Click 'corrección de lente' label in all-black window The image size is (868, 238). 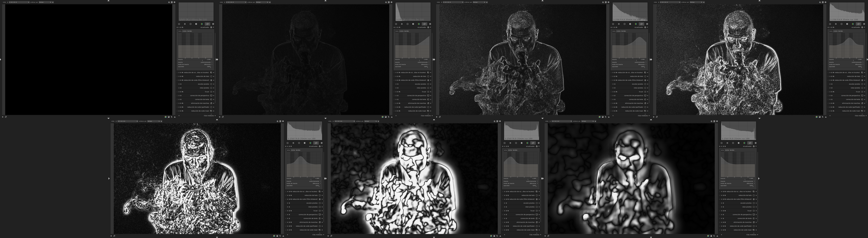[x=202, y=99]
